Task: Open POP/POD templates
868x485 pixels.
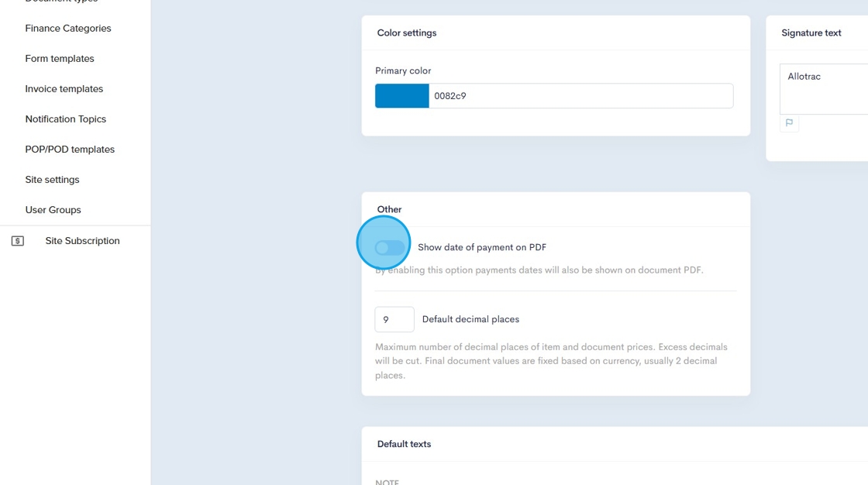Action: (70, 150)
